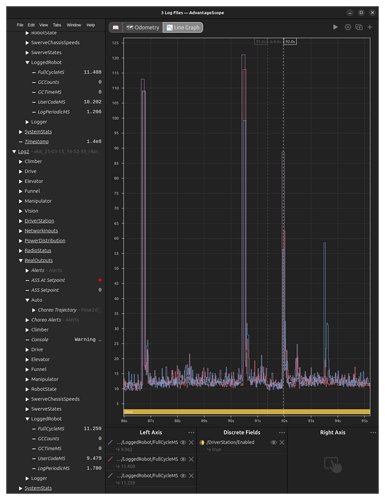
Task: Switch to the Odometry tab
Action: 143,27
